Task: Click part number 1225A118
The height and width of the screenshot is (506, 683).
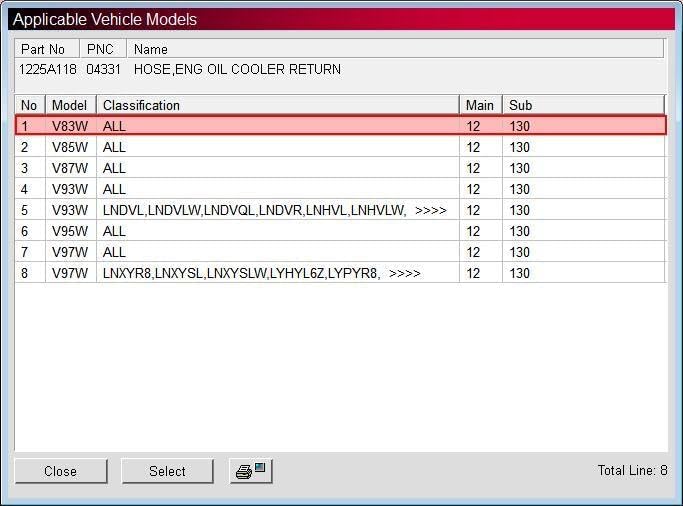Action: coord(47,69)
